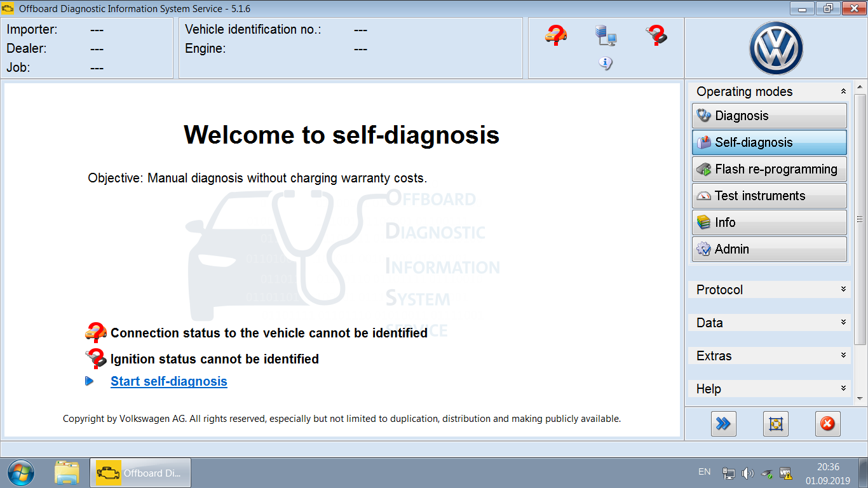Click the Flash re-programming chip icon

tap(703, 169)
